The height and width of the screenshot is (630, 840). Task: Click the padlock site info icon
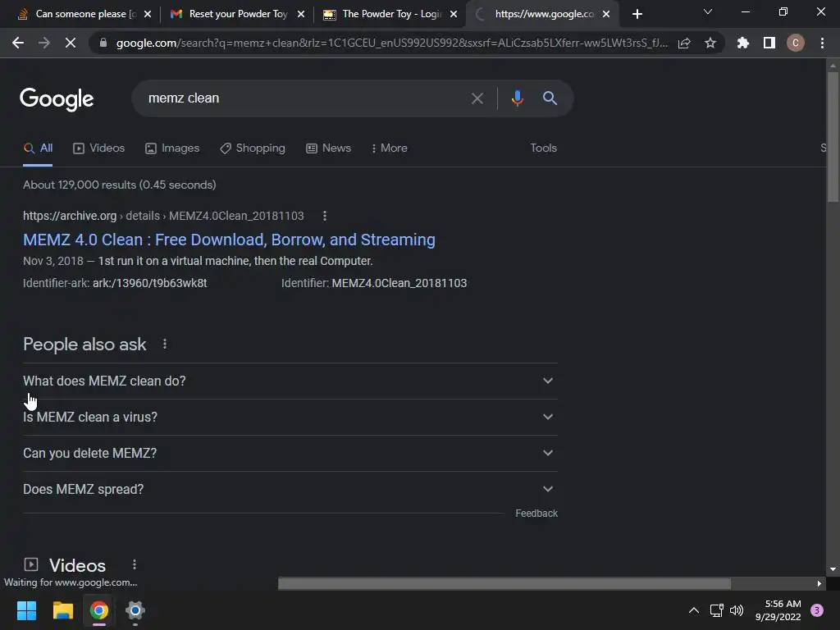(x=103, y=43)
